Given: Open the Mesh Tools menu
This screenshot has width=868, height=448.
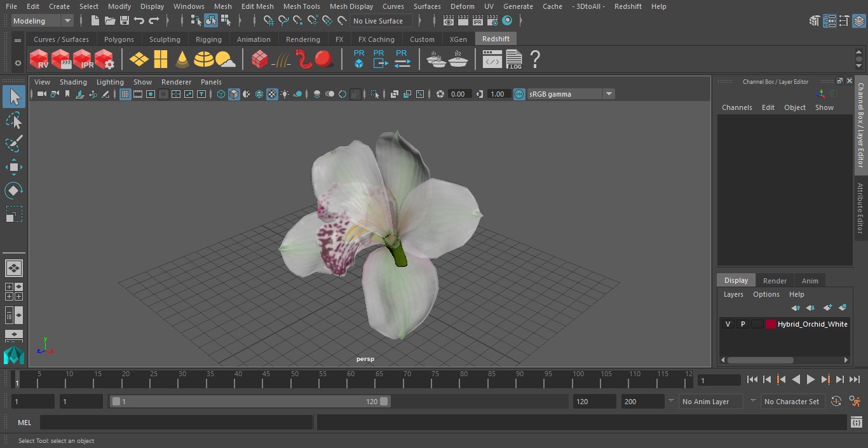Looking at the screenshot, I should coord(301,6).
